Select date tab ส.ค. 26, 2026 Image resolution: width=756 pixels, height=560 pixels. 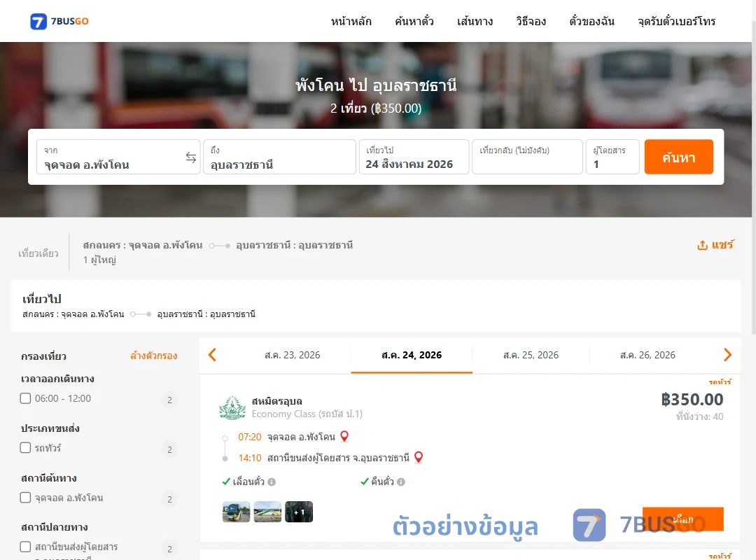[647, 356]
